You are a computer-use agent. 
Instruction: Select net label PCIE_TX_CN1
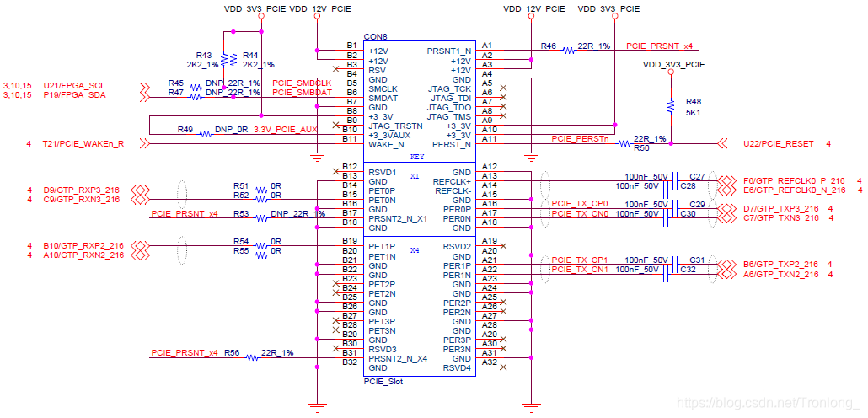click(580, 269)
